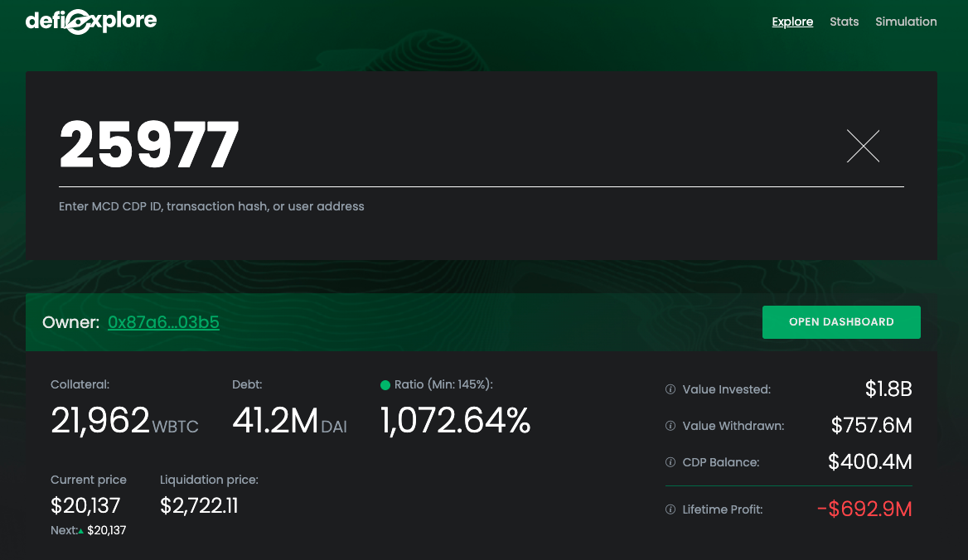
Task: Open the Explore tab
Action: click(x=792, y=22)
